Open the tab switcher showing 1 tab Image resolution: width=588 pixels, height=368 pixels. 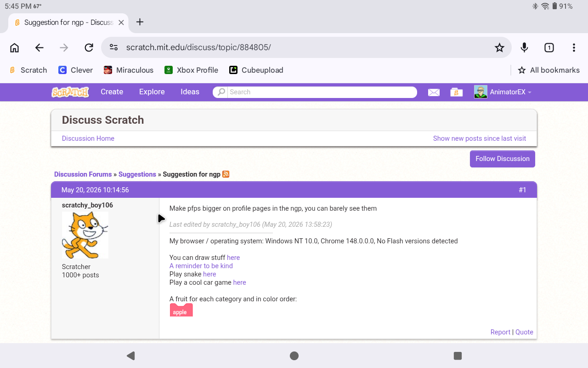[x=549, y=47]
